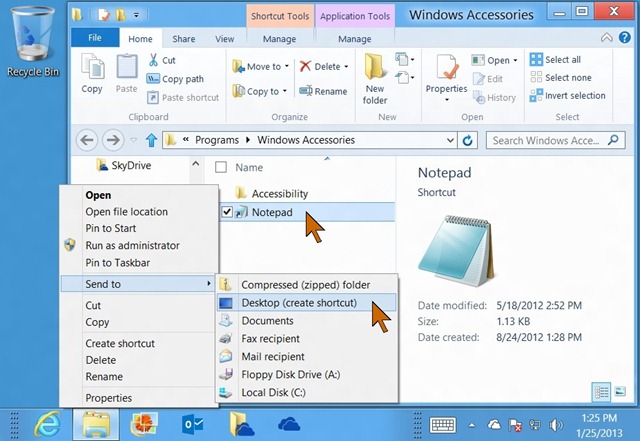Click the navigation pane scroll-up arrow
The height and width of the screenshot is (441, 640).
pyautogui.click(x=196, y=164)
